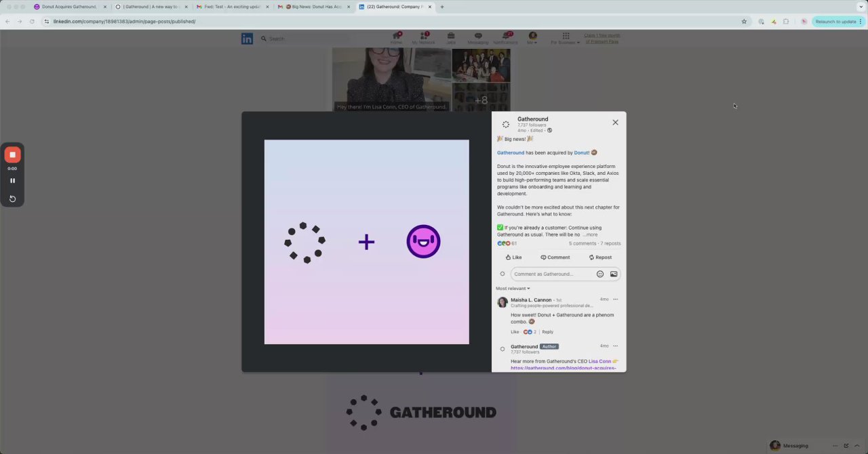
Task: Click the LinkedIn search field
Action: [x=305, y=39]
